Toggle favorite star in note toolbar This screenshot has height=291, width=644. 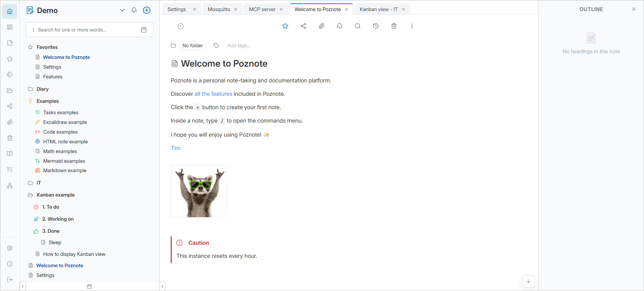coord(285,26)
